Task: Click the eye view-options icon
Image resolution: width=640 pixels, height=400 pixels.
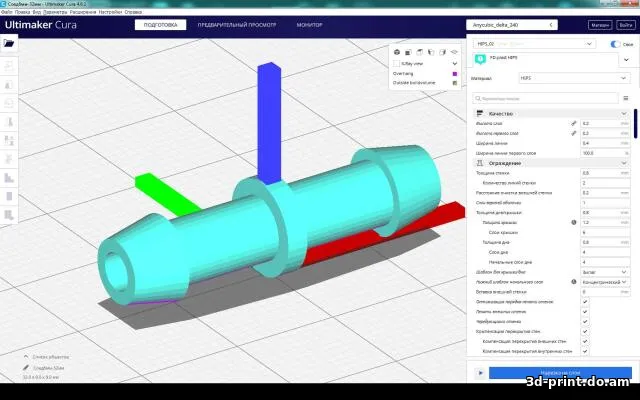Action: (x=454, y=52)
